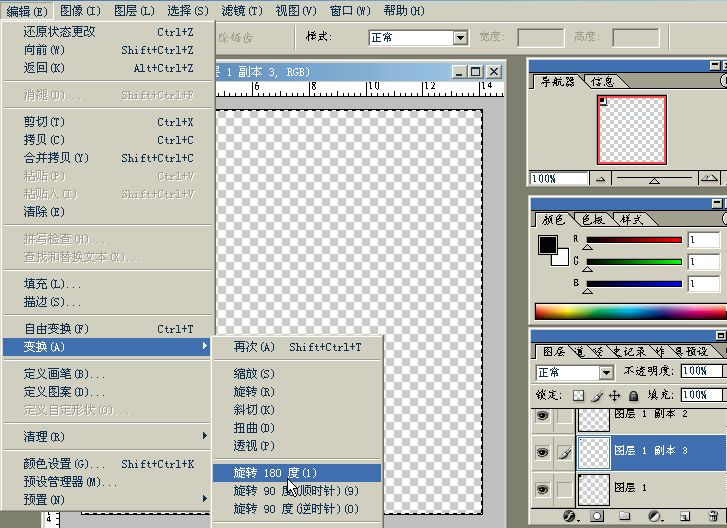Switch to the 信息 tab
The width and height of the screenshot is (727, 528).
click(x=602, y=81)
